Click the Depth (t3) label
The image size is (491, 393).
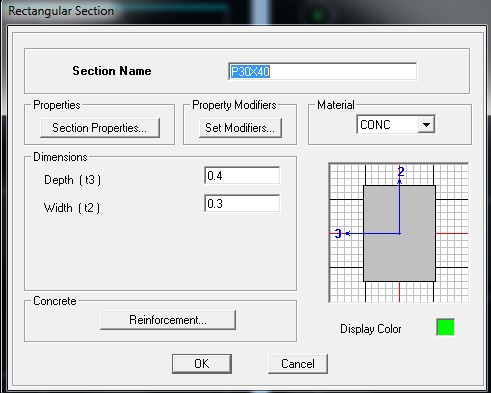click(72, 180)
